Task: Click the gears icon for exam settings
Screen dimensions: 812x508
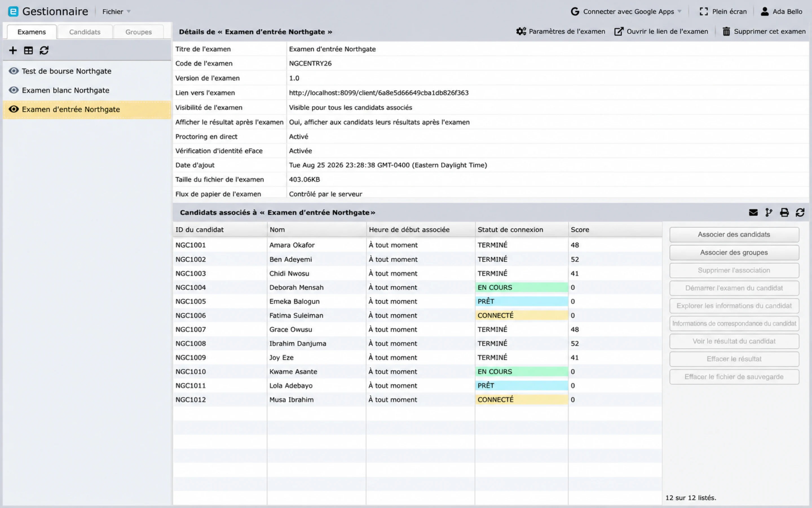Action: [x=521, y=31]
